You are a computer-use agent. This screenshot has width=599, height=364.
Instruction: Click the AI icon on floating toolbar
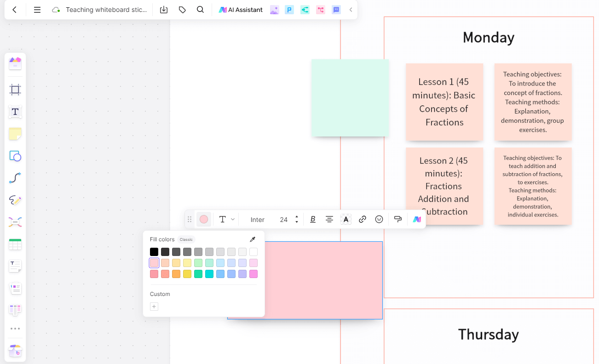pyautogui.click(x=417, y=219)
